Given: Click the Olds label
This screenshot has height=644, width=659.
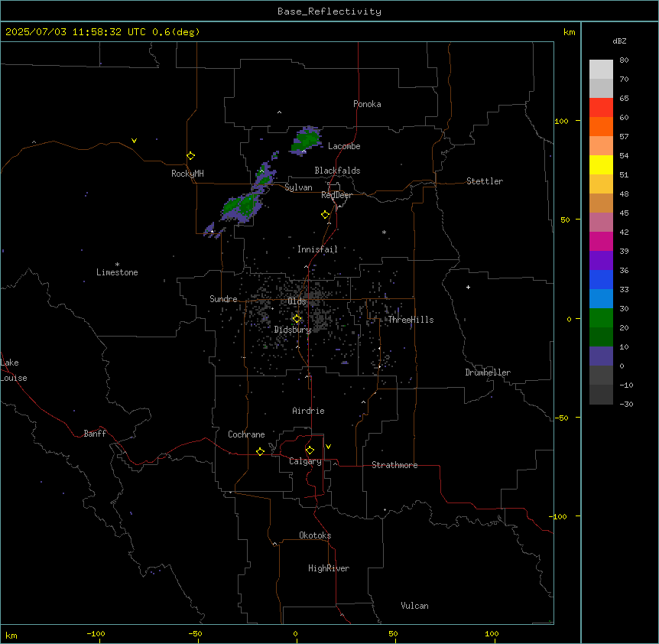Looking at the screenshot, I should [x=297, y=301].
